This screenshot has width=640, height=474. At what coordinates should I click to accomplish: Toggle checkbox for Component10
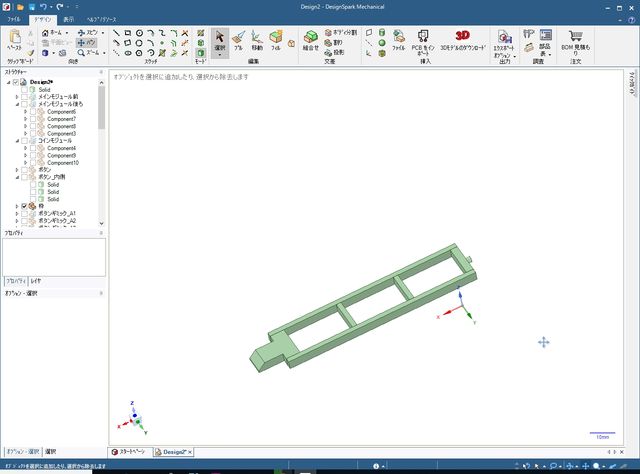33,163
